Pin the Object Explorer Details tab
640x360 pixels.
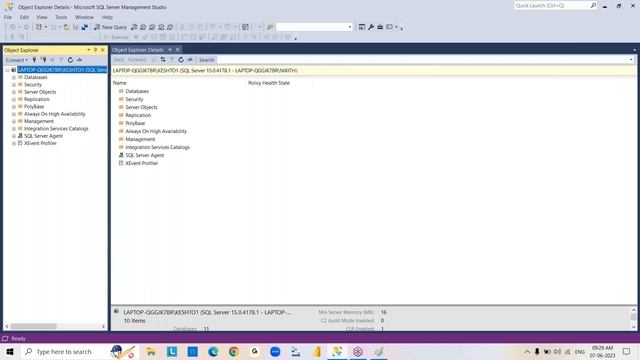point(170,50)
